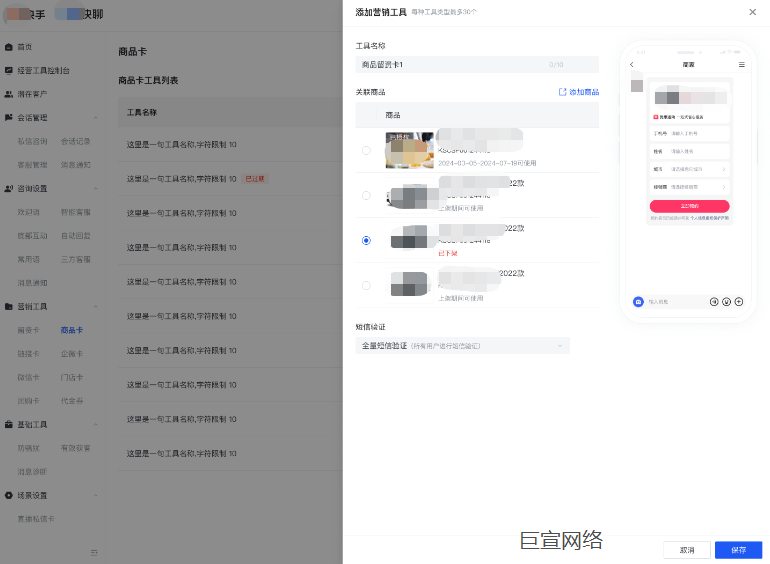Open the 短信验证 dropdown
This screenshot has width=770, height=564.
click(x=463, y=346)
